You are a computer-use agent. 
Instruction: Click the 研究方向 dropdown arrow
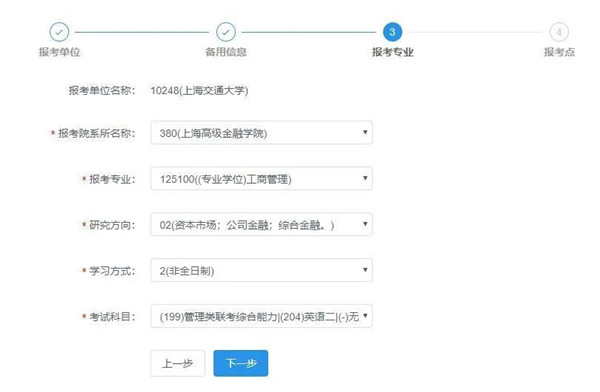coord(365,224)
